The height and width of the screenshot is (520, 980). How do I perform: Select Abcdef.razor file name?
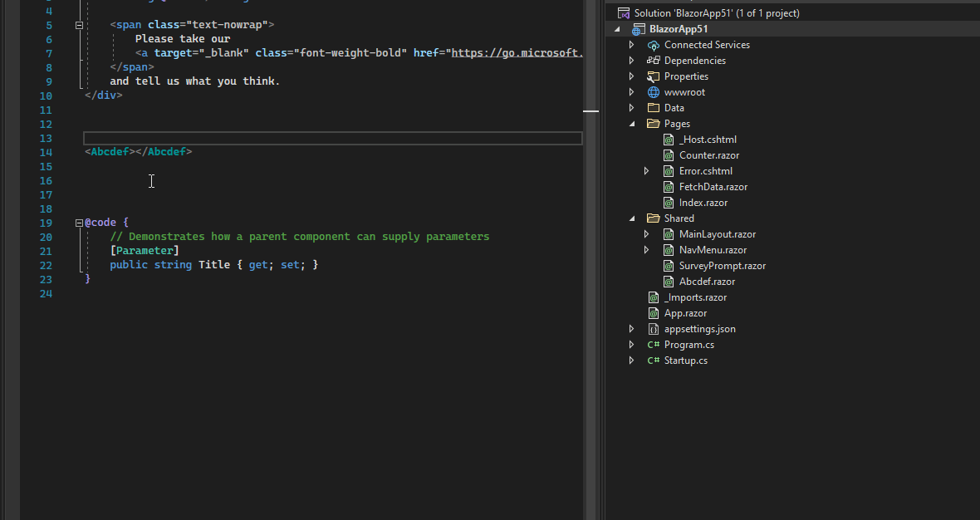tap(707, 282)
